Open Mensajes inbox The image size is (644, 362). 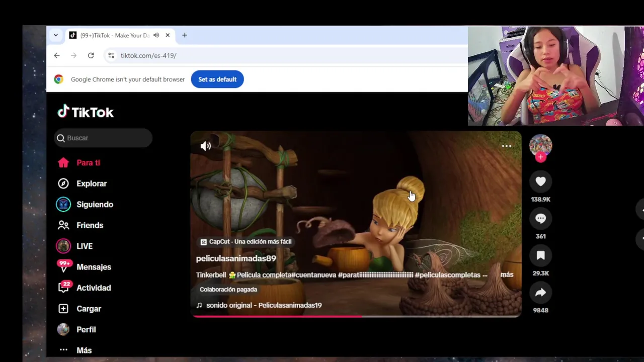(x=94, y=267)
